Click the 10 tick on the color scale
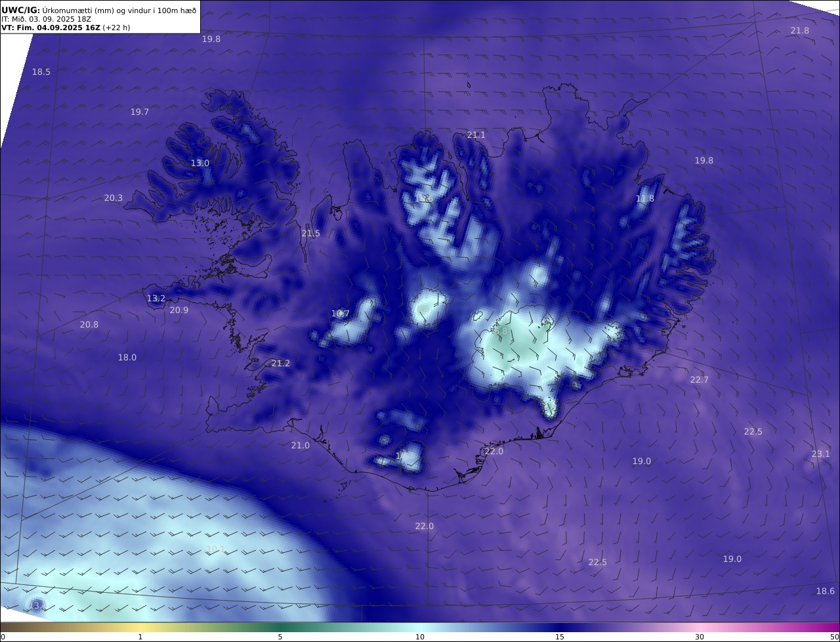Image resolution: width=840 pixels, height=642 pixels. coord(420,637)
